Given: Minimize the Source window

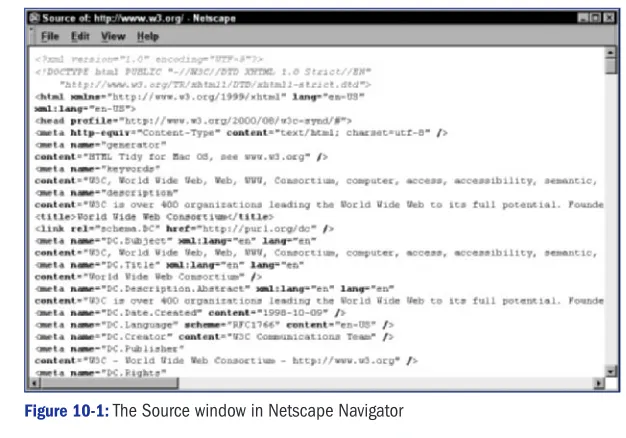Looking at the screenshot, I should click(x=583, y=18).
